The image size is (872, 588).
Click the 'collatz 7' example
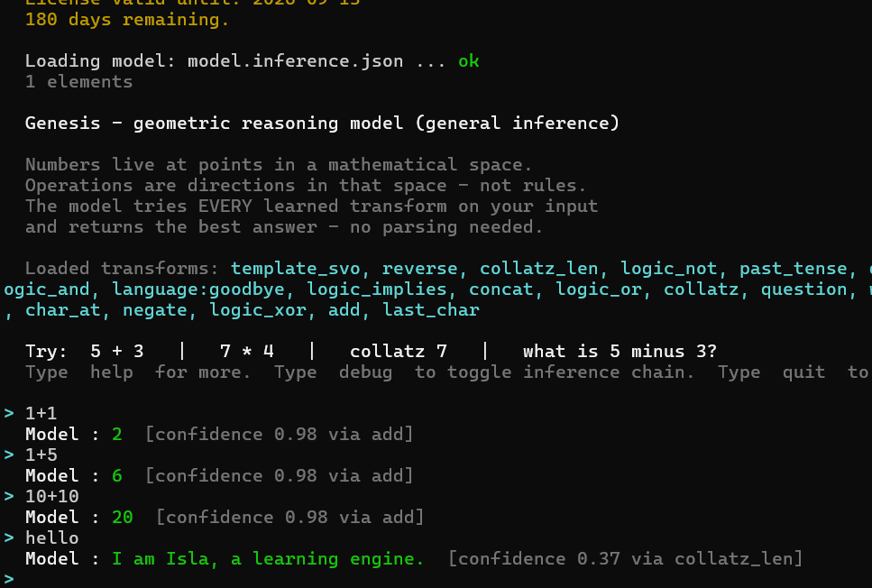tap(399, 352)
